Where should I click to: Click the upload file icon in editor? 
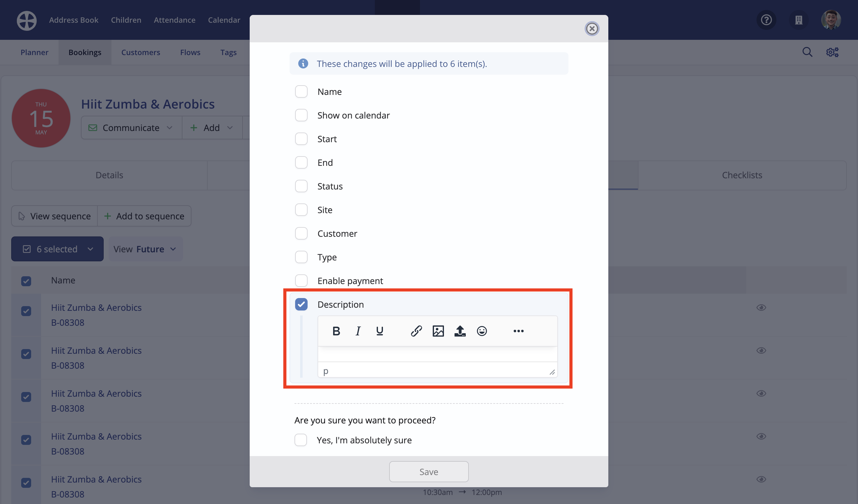460,331
